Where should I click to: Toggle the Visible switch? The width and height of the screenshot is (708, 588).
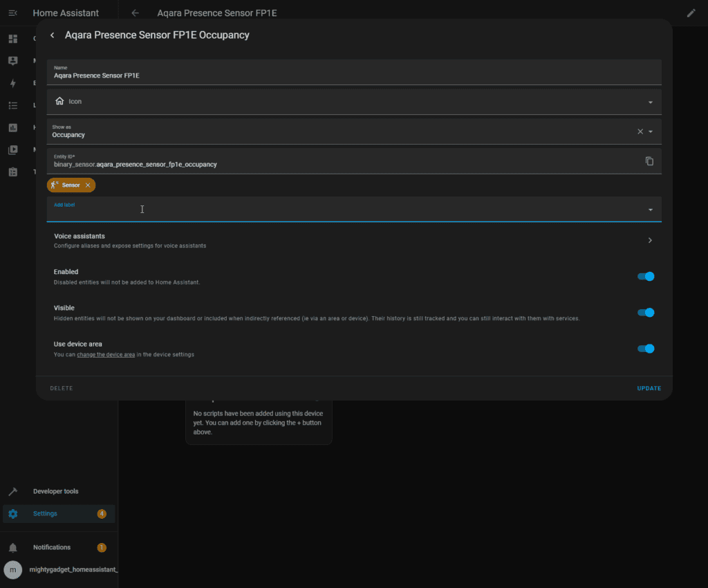[645, 313]
